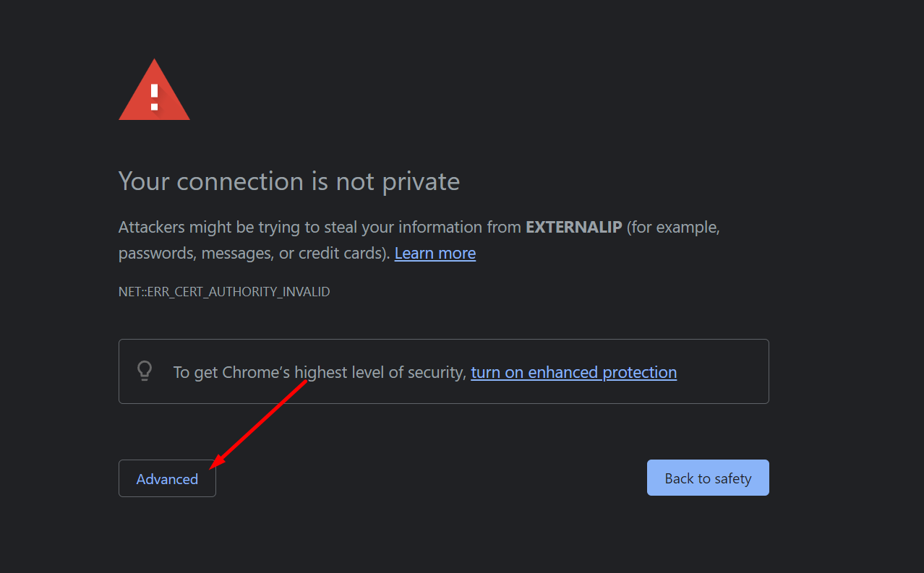Viewport: 924px width, 573px height.
Task: Open the turn on enhanced protection link
Action: tap(574, 372)
